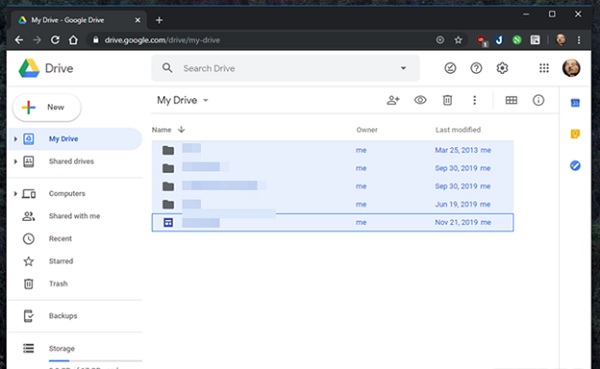Viewport: 600px width, 369px height.
Task: Click the green circular extension icon
Action: tap(517, 40)
